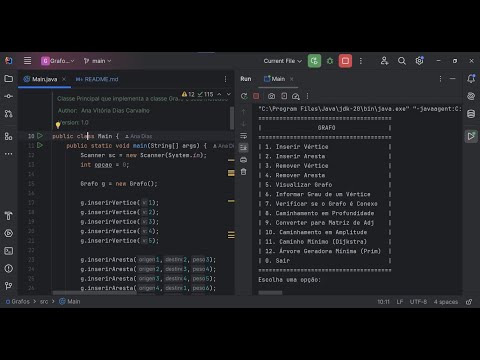Open the main branch dropdown
480x360 pixels.
pos(97,61)
